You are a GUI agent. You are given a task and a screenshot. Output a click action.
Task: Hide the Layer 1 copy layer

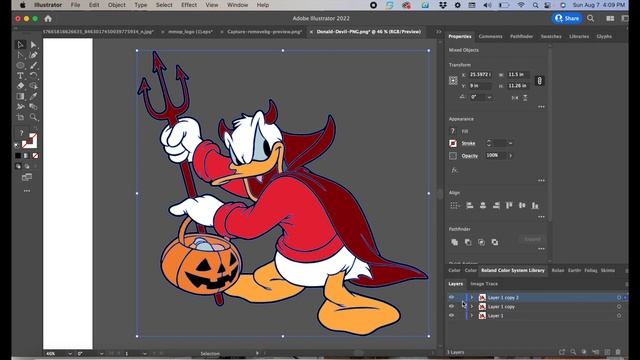point(451,307)
